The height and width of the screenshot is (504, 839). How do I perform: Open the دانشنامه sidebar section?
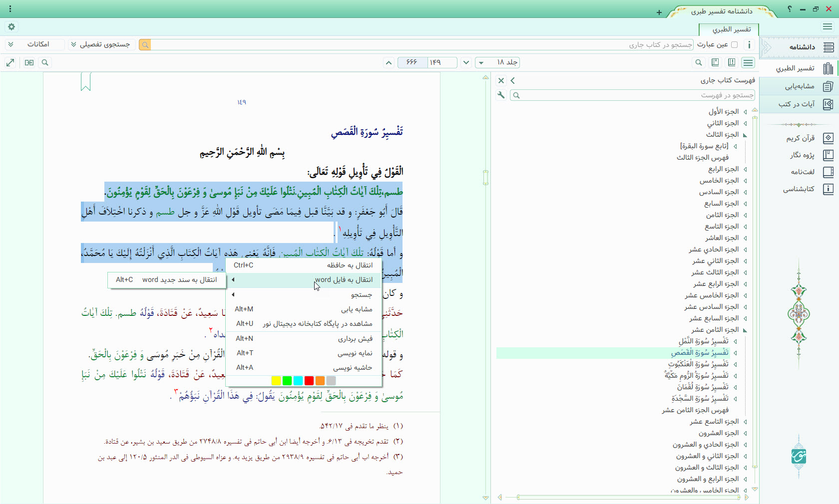(x=799, y=47)
